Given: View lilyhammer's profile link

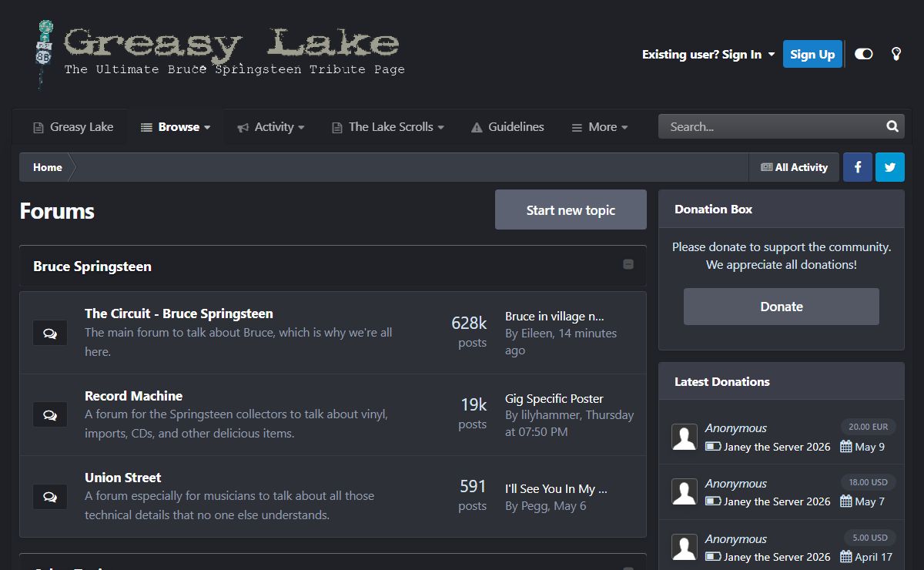Looking at the screenshot, I should [x=550, y=415].
